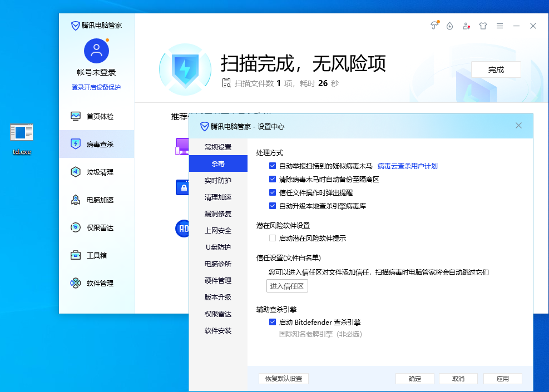Uncheck 启动 Bitdefender 查杀引擎
Screen dimensions: 549x392
273,322
